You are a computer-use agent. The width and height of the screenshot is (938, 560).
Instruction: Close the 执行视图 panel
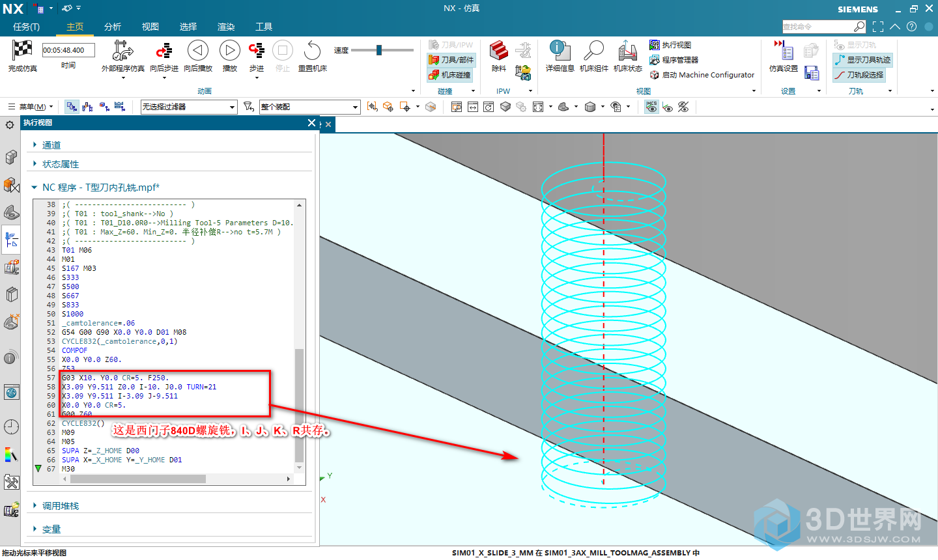click(x=311, y=122)
